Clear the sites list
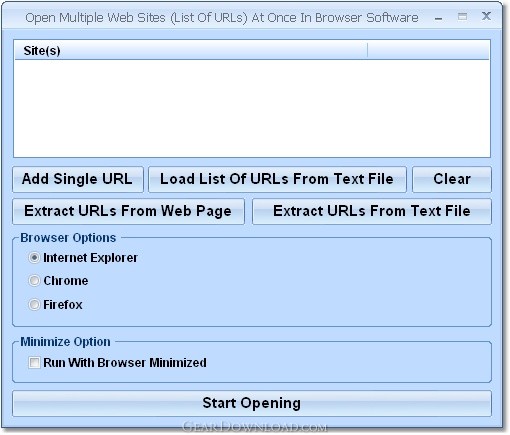510x435 pixels. click(x=452, y=179)
